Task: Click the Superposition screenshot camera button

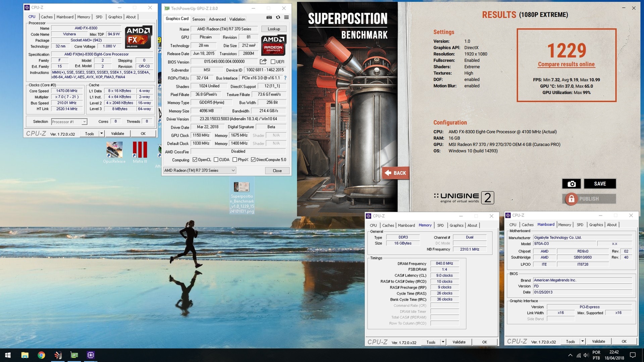Action: (572, 184)
